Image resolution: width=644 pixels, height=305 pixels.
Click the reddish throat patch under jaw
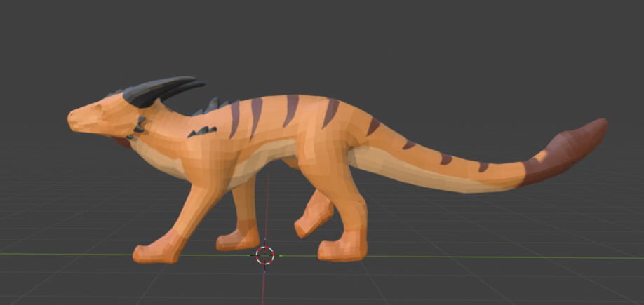121,142
